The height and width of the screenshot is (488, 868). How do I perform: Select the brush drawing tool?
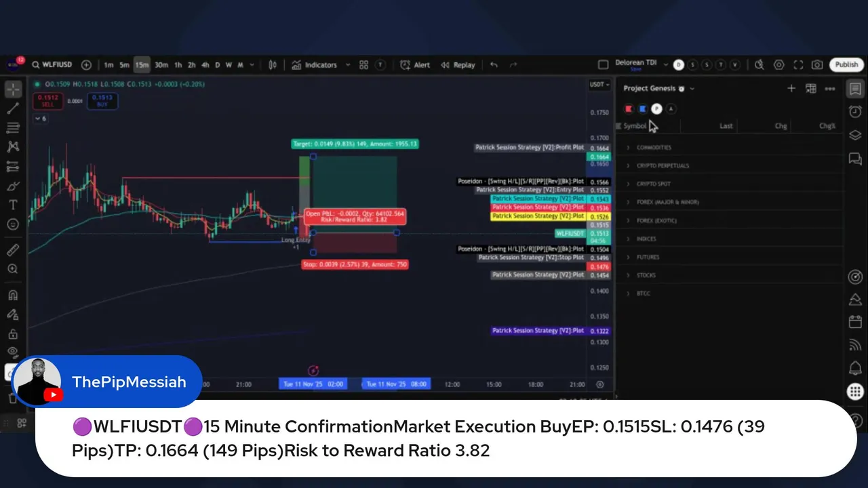tap(13, 186)
